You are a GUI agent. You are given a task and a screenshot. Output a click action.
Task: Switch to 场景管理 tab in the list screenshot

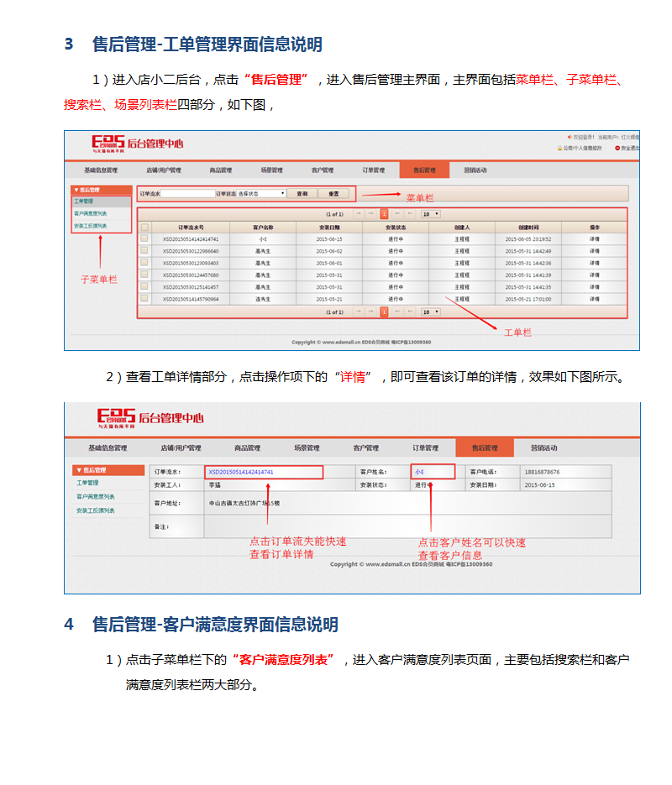tap(272, 170)
